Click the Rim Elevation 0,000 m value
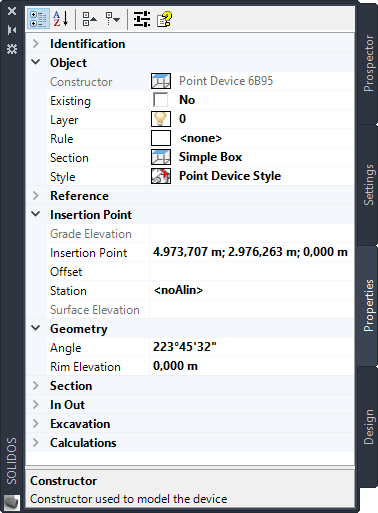Screen dimensions: 378x513 click(x=175, y=366)
